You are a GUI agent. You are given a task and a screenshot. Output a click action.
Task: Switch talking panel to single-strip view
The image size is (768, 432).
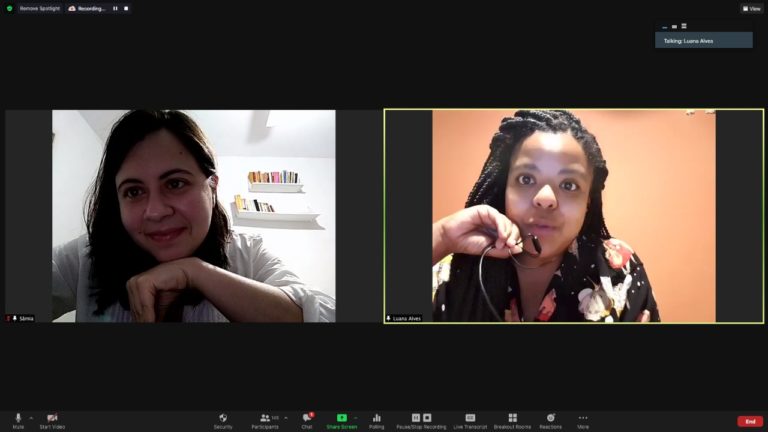click(674, 26)
